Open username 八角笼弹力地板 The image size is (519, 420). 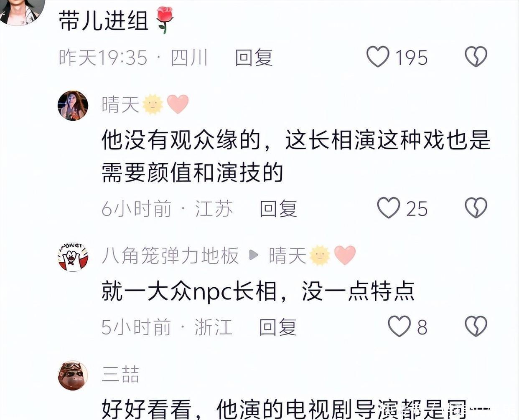(170, 256)
